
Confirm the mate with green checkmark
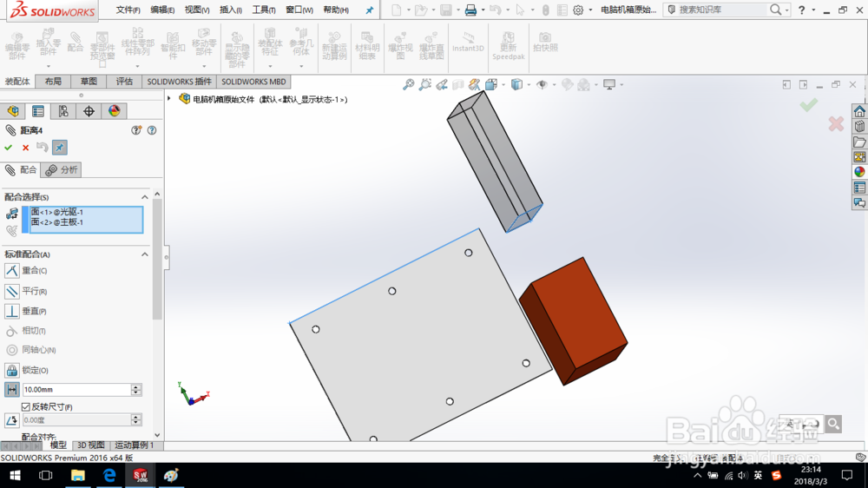[9, 148]
